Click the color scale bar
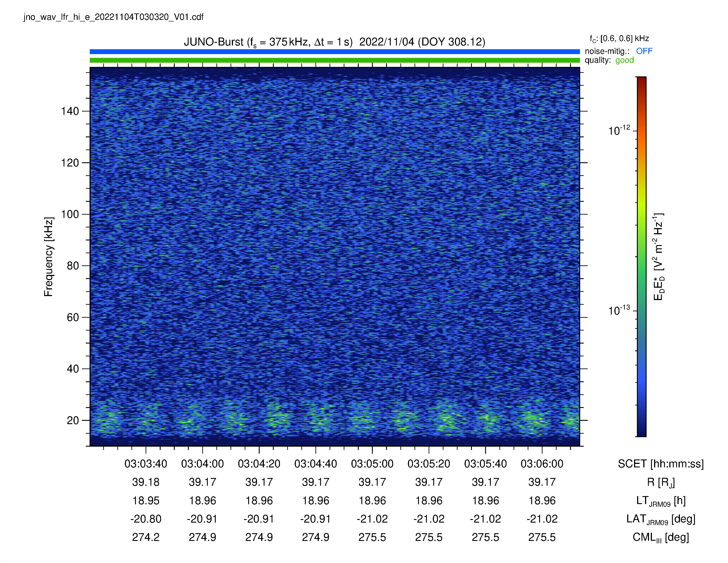This screenshot has height=563, width=728. pyautogui.click(x=641, y=257)
